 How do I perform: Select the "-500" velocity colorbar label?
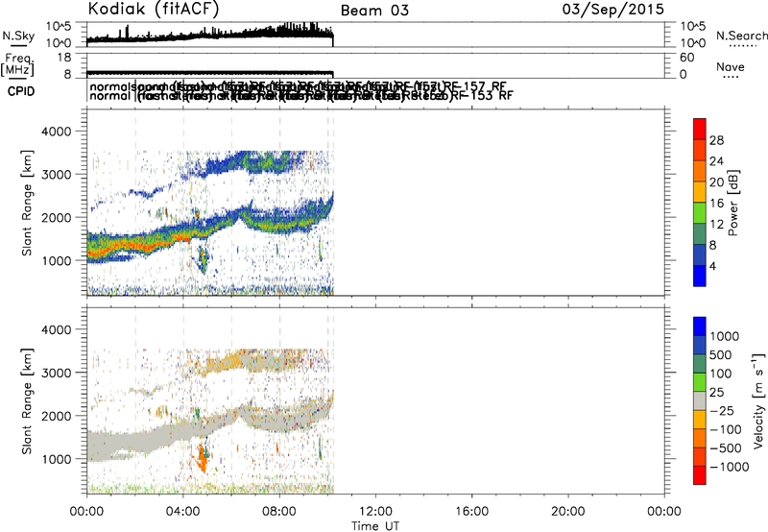click(726, 447)
